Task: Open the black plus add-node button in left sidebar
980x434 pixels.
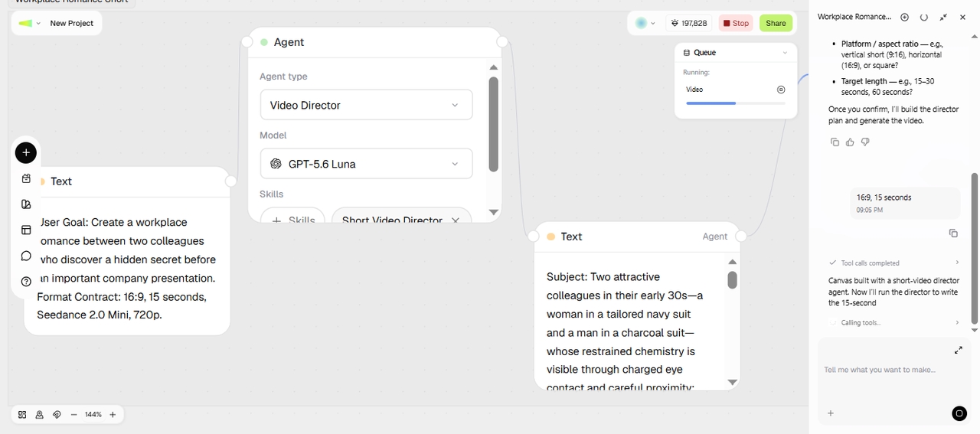Action: [x=25, y=153]
